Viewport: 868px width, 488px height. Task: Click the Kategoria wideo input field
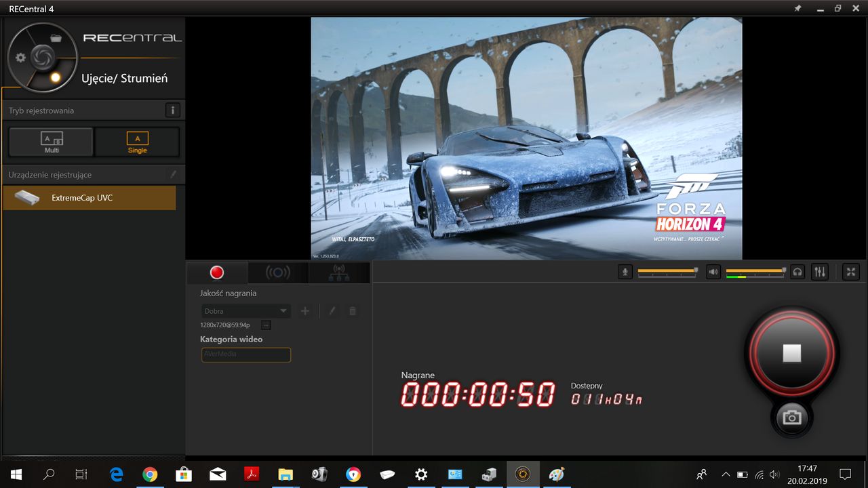coord(246,354)
